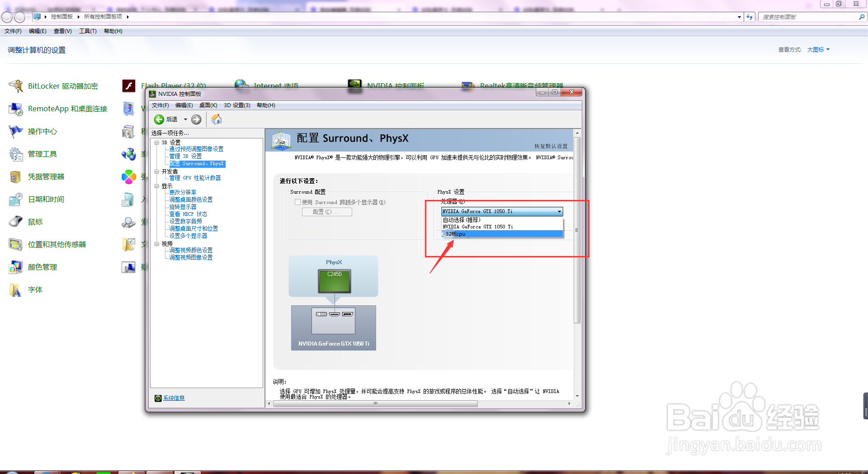
Task: Open 管理工具 icon
Action: tap(16, 154)
